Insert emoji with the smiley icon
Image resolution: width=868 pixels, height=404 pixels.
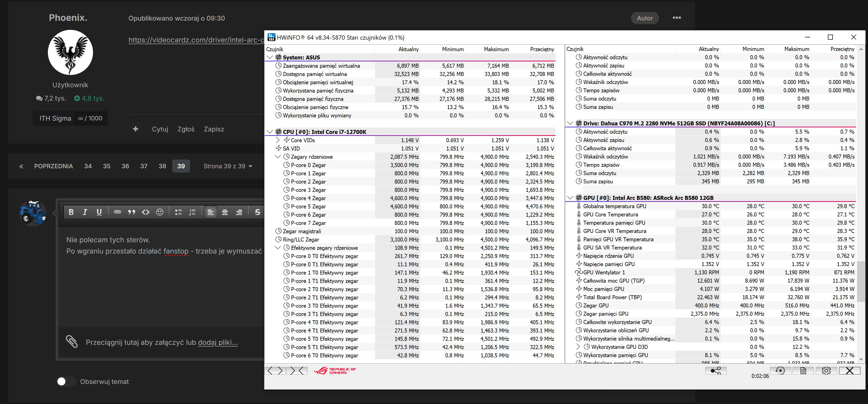pos(160,212)
